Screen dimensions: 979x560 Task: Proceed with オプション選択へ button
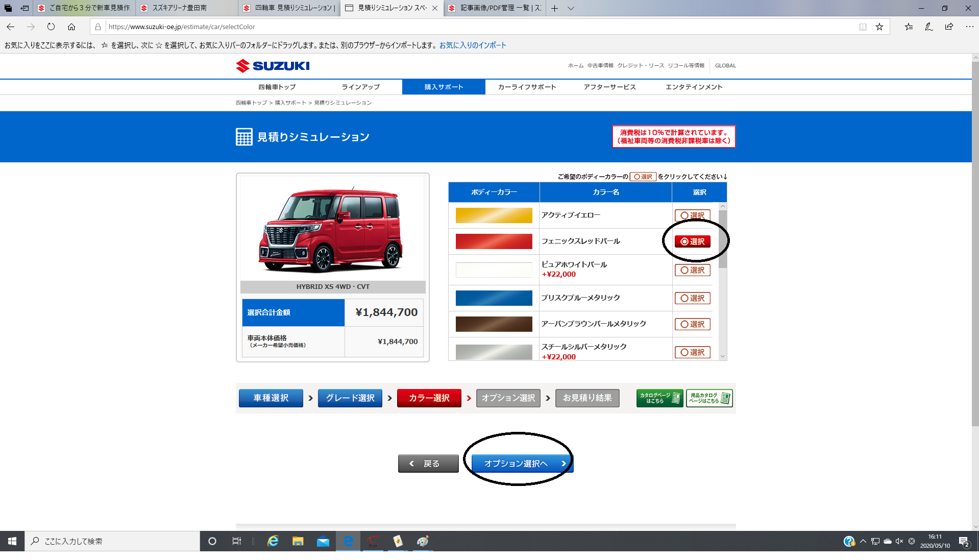[522, 464]
